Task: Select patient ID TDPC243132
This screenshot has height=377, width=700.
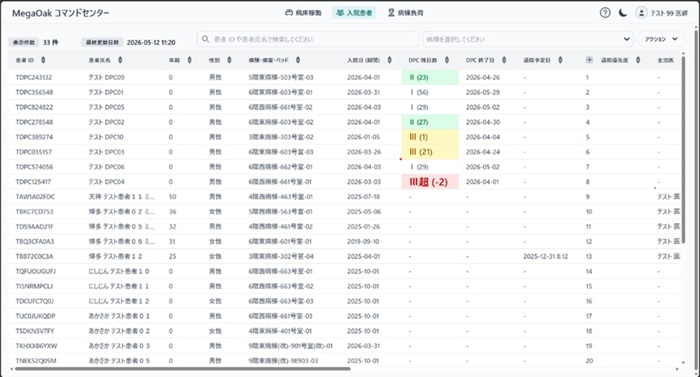Action: 33,77
